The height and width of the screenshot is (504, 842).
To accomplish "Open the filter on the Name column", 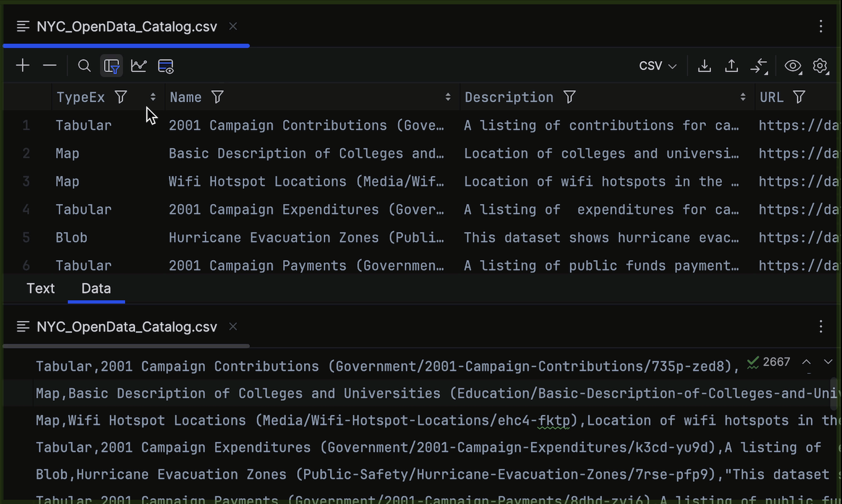I will point(218,97).
